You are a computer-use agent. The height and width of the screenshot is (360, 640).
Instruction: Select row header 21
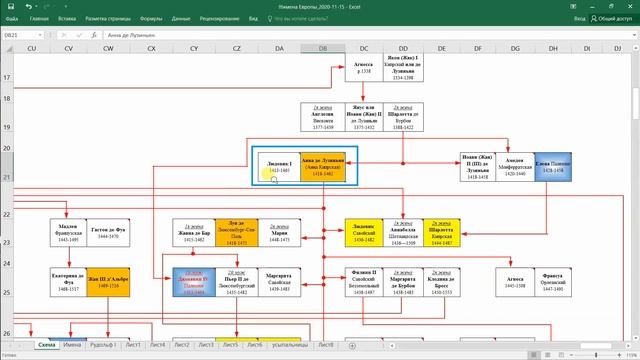pyautogui.click(x=7, y=167)
